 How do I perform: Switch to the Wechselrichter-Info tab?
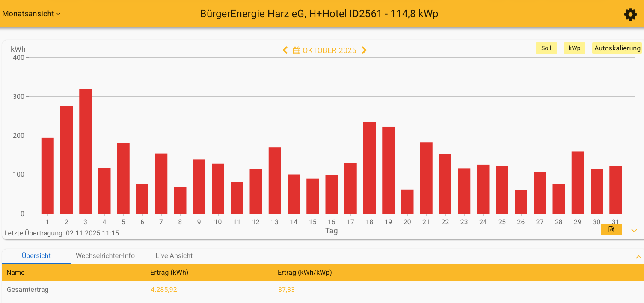coord(105,255)
